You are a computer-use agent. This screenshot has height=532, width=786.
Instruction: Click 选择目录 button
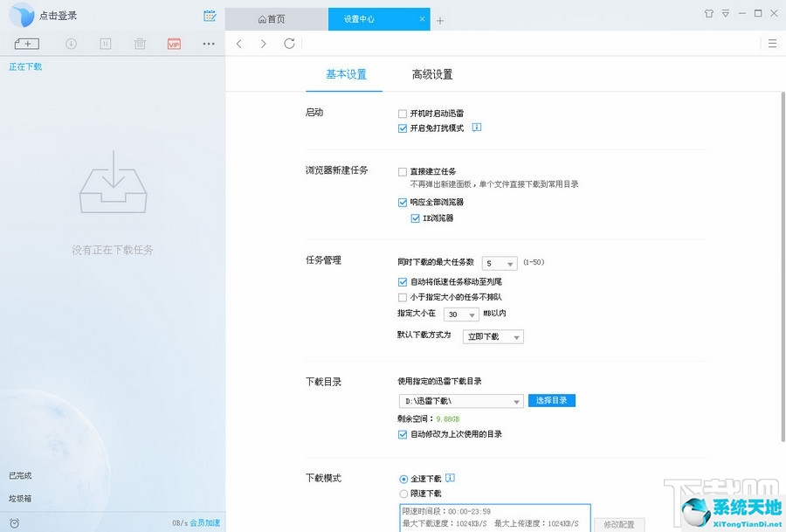tap(551, 400)
